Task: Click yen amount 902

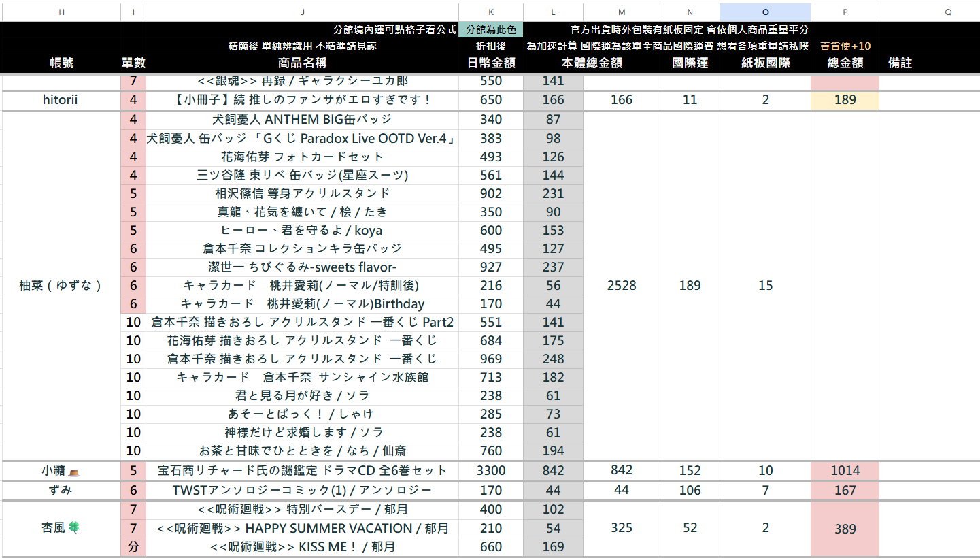Action: click(491, 193)
